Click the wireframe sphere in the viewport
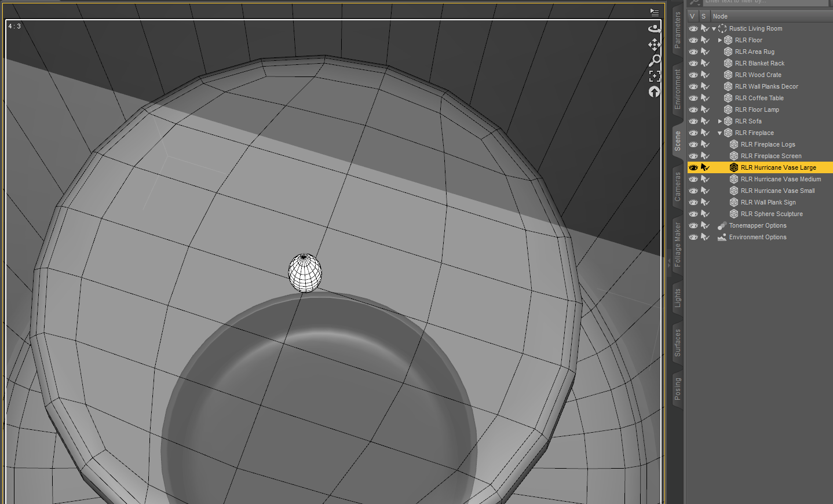 coord(305,273)
